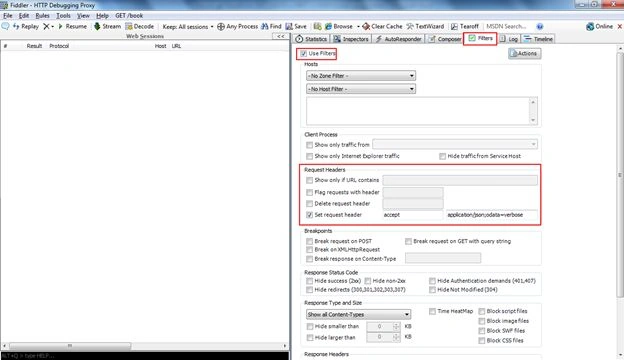Replay the selected sessions
Viewport: 624px width, 360px height.
coord(26,26)
